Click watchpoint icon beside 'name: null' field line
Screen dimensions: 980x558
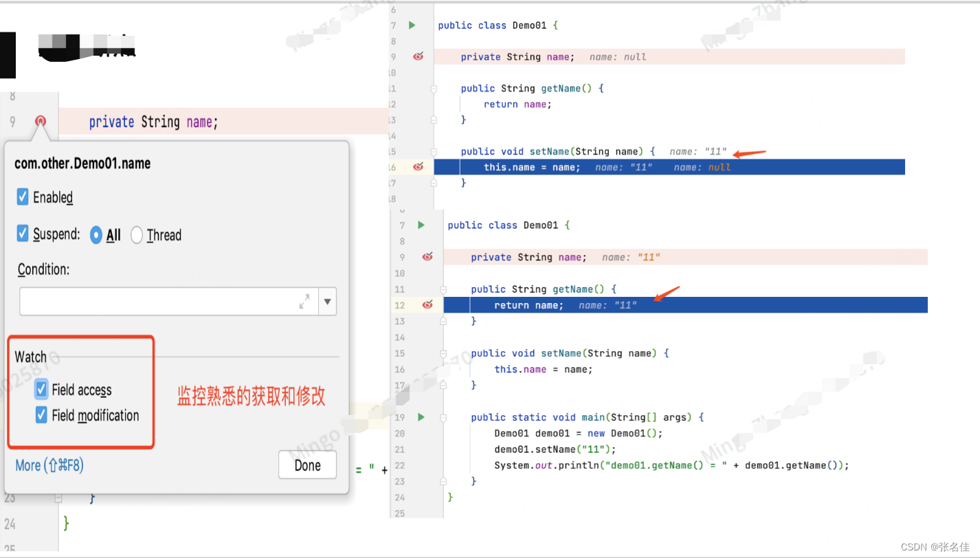pyautogui.click(x=418, y=56)
